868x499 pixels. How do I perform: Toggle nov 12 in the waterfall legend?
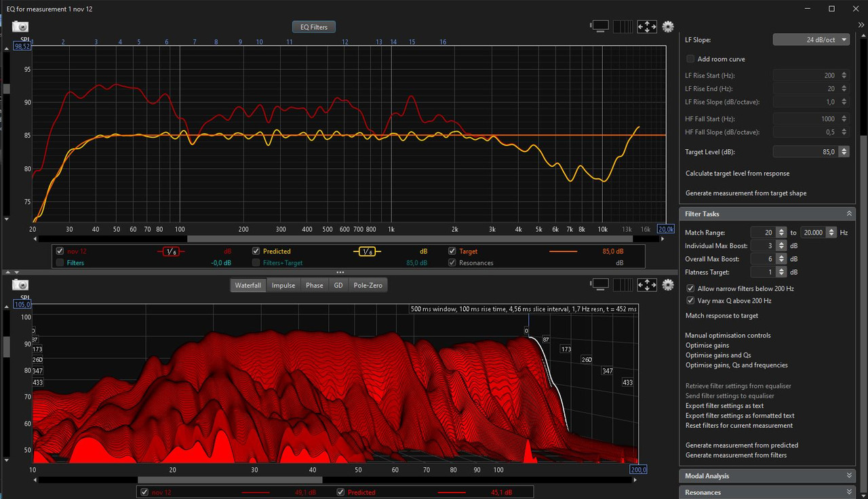(143, 492)
